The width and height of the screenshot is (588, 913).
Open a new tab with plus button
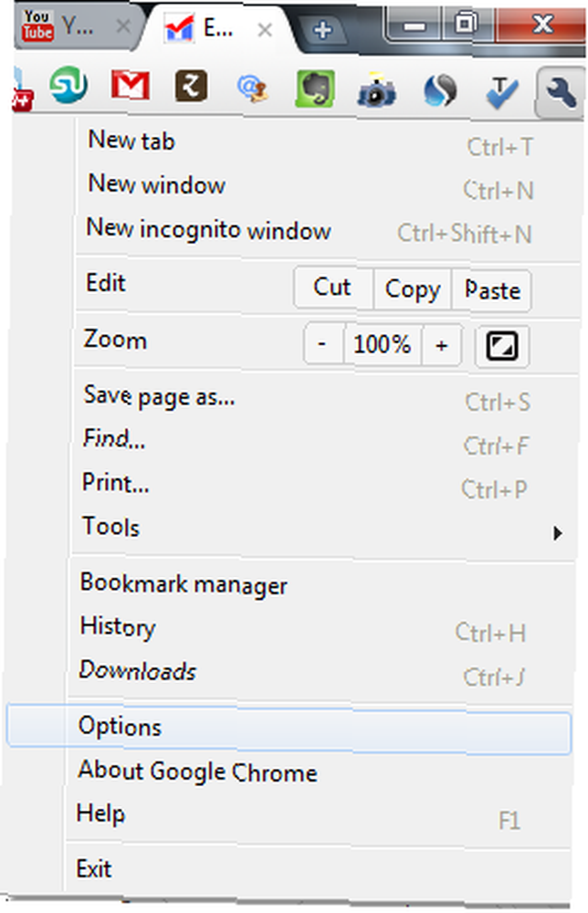coord(322,29)
